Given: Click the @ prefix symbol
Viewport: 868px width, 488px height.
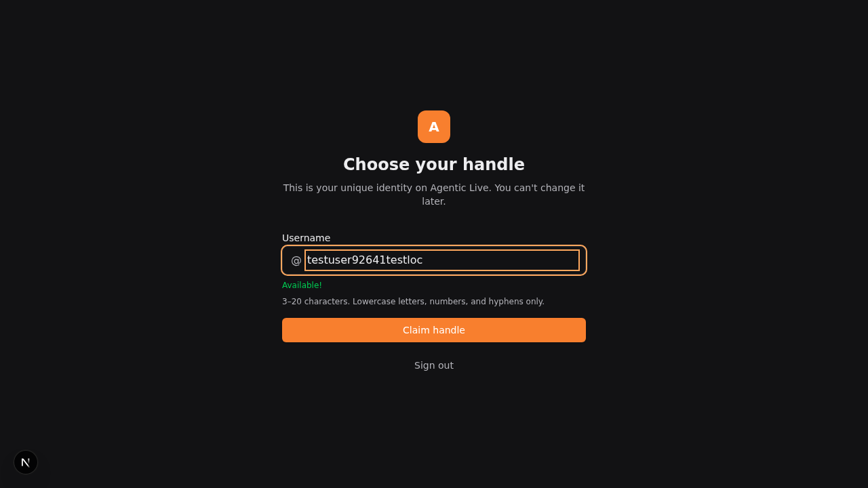Looking at the screenshot, I should [x=296, y=260].
